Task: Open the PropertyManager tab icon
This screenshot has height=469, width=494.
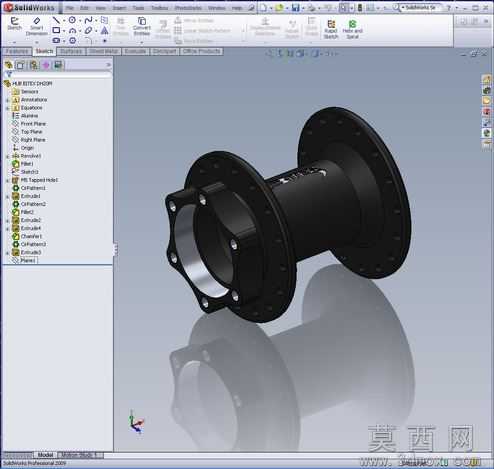Action: click(21, 65)
